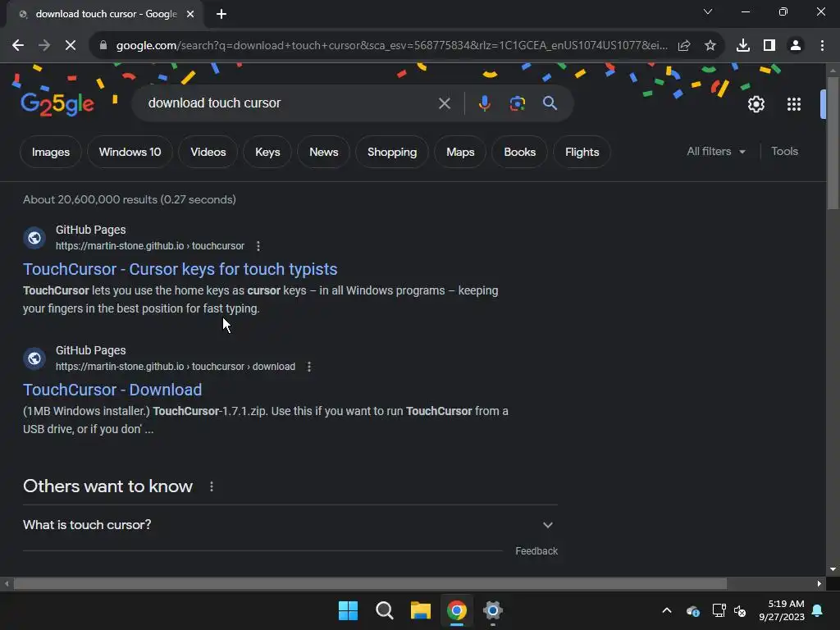Image resolution: width=840 pixels, height=630 pixels.
Task: Open a new browser tab
Action: (221, 14)
